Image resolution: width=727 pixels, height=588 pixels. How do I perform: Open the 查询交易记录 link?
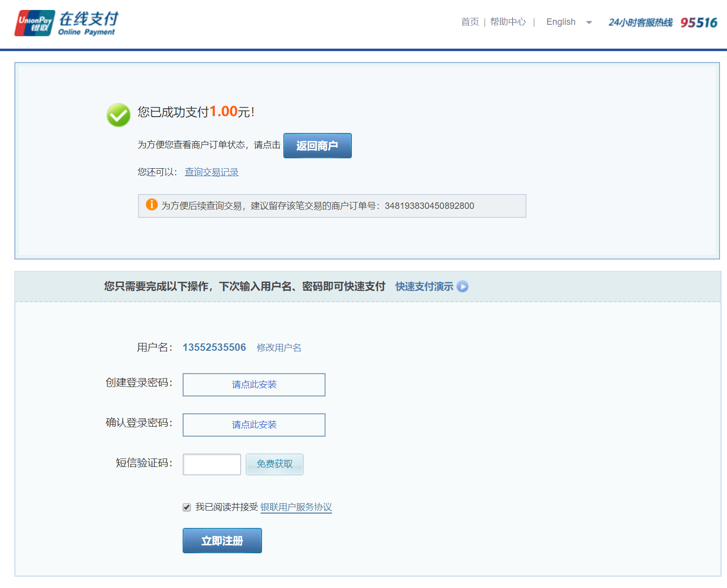[212, 172]
